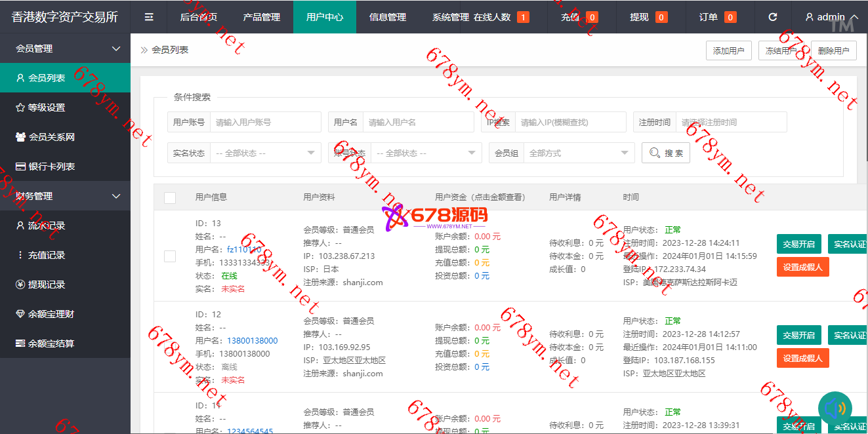Screen dimensions: 868x434
Task: Open 银行卡列表 card icon item
Action: pos(51,167)
